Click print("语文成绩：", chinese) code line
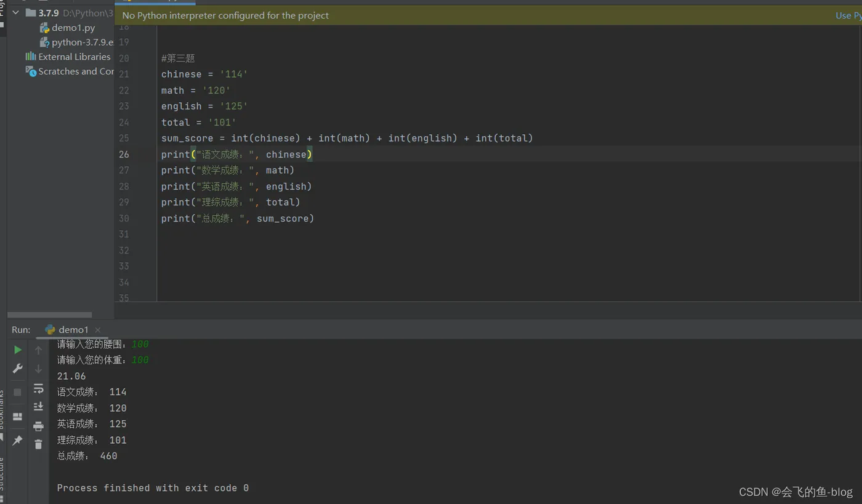Viewport: 862px width, 504px height. (x=237, y=154)
